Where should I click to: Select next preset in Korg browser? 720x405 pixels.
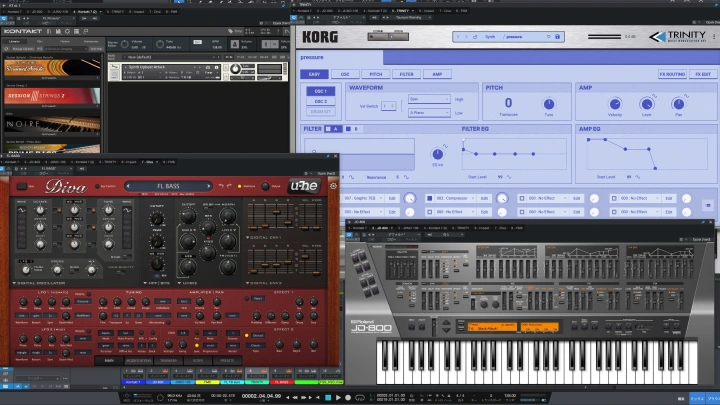tap(466, 37)
